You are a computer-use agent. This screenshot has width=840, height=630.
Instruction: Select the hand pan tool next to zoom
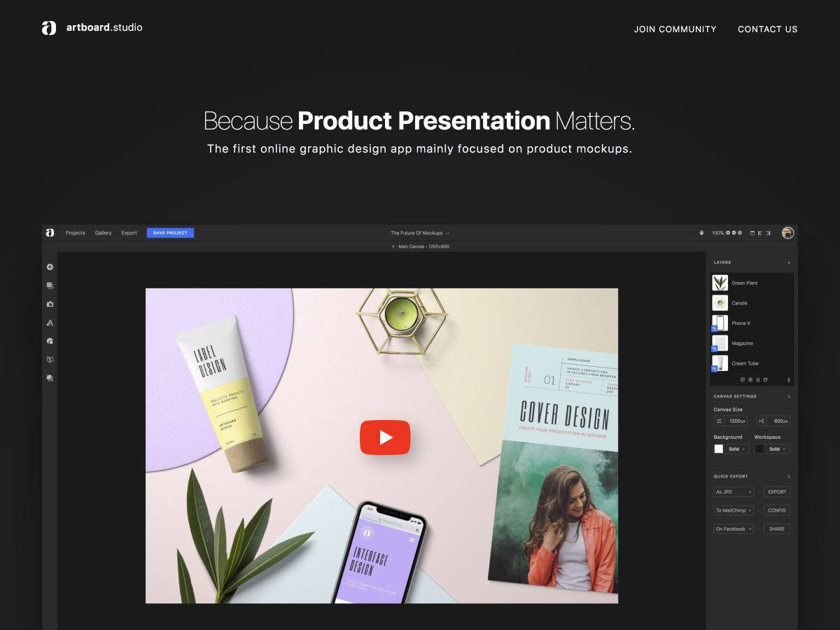click(701, 232)
